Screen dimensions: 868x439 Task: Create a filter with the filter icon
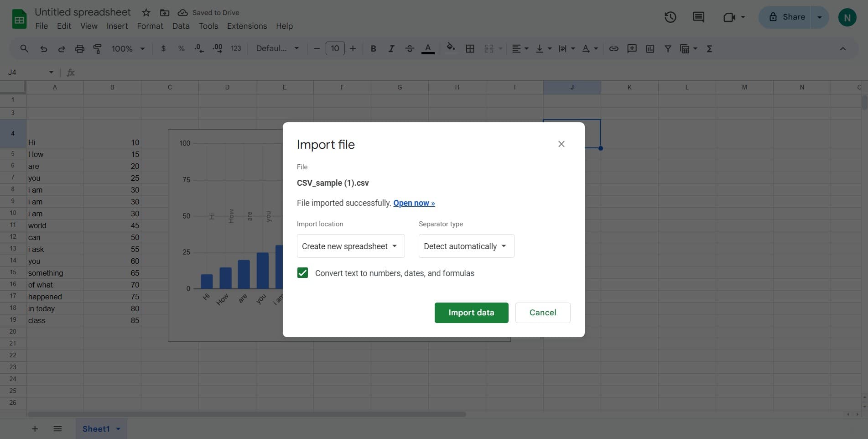(668, 48)
